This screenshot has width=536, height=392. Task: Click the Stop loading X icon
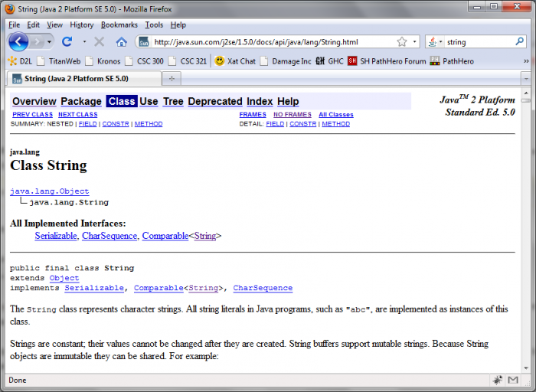click(x=99, y=42)
